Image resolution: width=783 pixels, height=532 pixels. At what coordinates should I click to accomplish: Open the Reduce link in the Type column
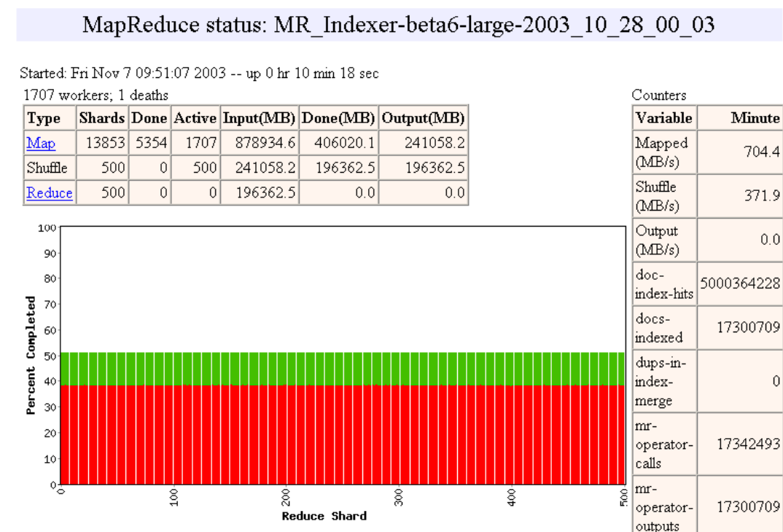point(50,192)
